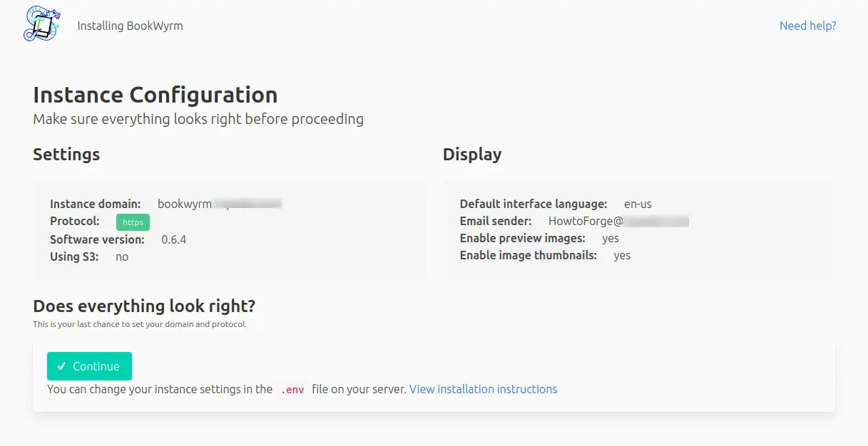Click the BookWyrm logo icon

(x=42, y=24)
